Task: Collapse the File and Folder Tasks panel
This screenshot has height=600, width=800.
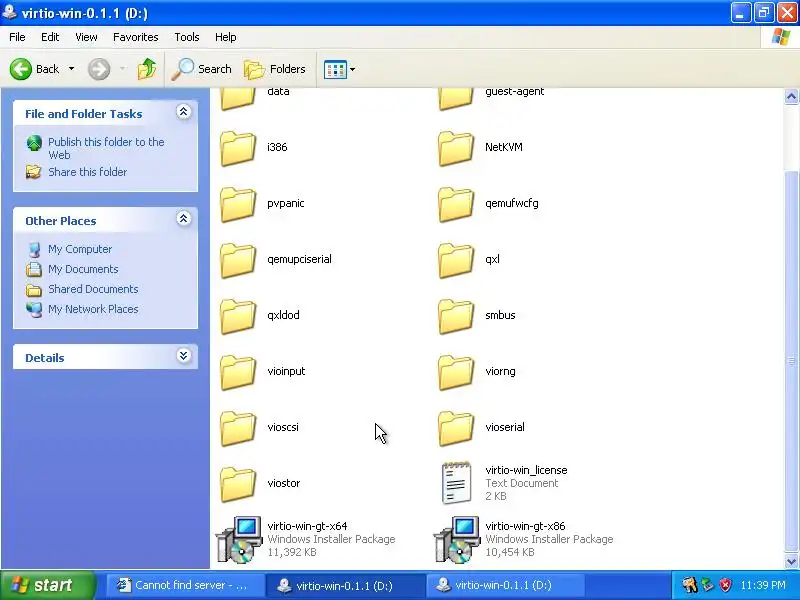Action: tap(184, 112)
